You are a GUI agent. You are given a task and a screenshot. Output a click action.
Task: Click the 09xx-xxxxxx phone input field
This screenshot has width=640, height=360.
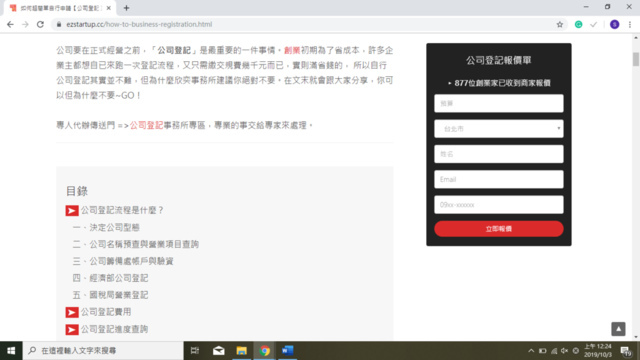click(x=499, y=204)
